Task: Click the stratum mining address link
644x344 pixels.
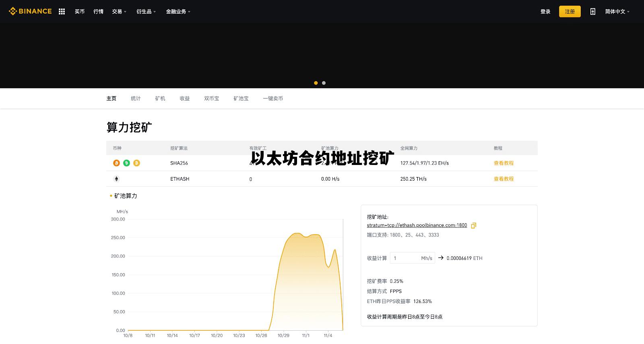Action: (x=417, y=225)
